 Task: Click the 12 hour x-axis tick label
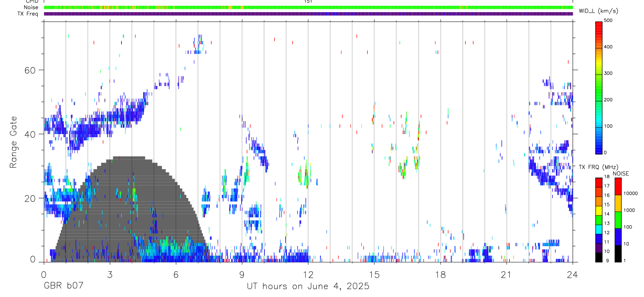pos(308,274)
